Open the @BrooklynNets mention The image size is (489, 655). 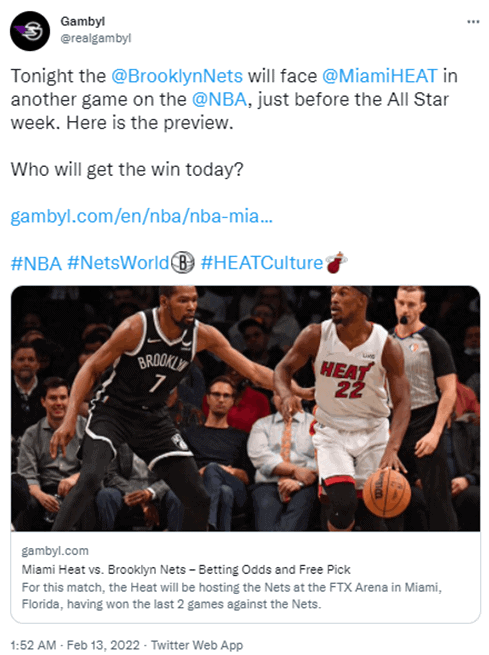(177, 76)
